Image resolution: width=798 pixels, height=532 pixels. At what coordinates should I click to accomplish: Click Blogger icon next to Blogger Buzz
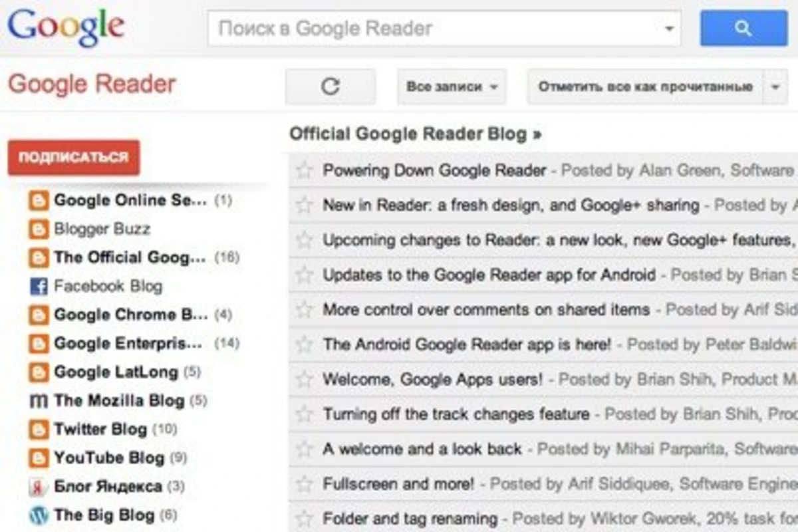(39, 229)
